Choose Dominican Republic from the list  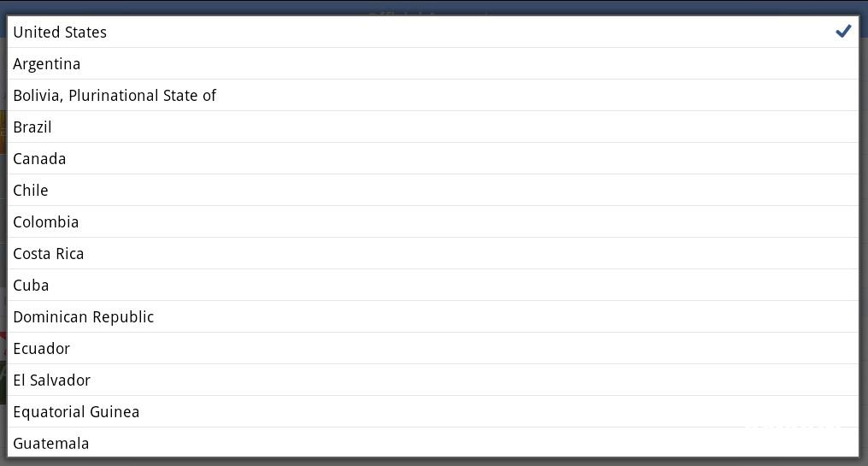click(x=84, y=317)
